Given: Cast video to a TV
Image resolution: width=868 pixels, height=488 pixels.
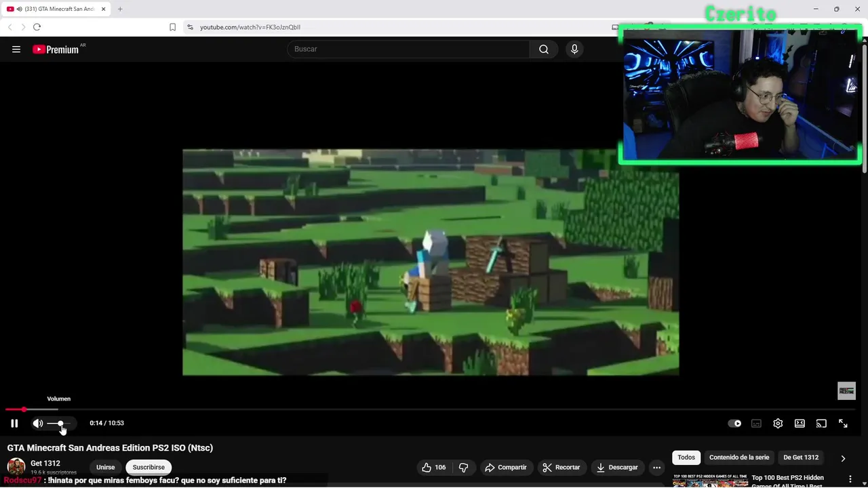Looking at the screenshot, I should 821,423.
